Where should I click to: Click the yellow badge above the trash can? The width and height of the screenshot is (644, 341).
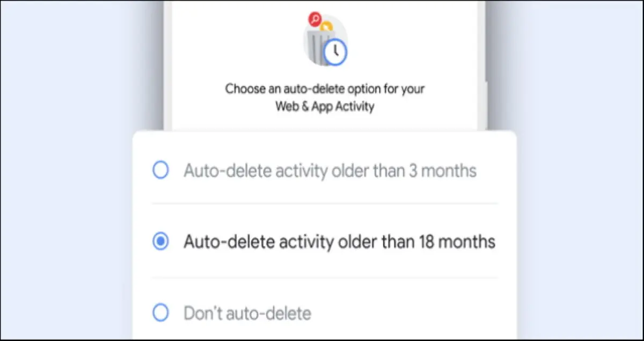326,25
